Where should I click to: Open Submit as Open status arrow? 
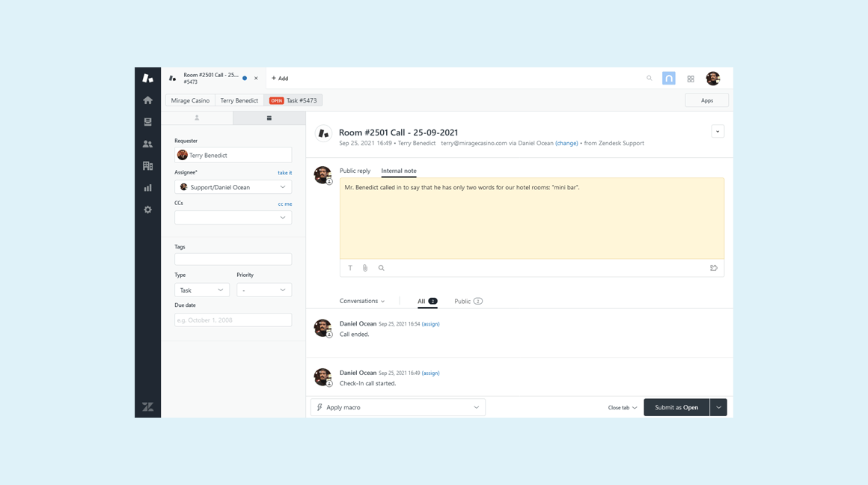tap(718, 407)
